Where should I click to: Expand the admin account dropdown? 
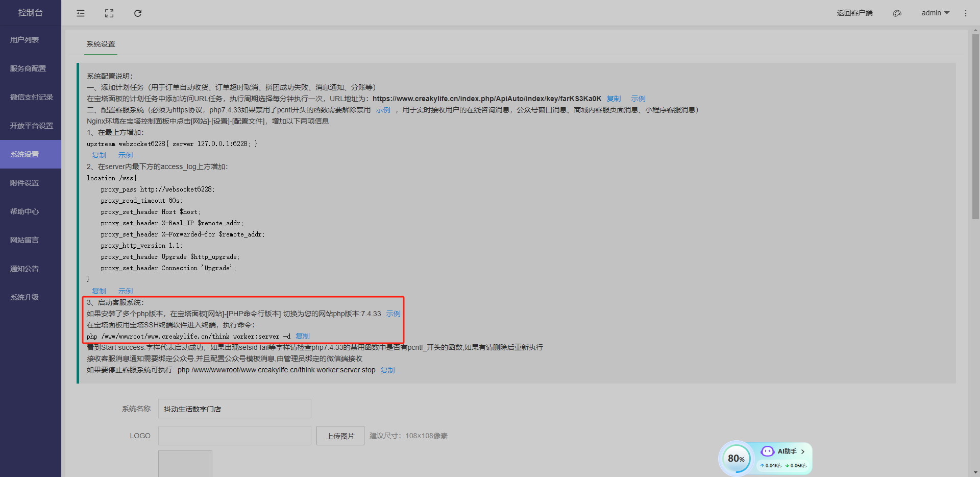pyautogui.click(x=935, y=13)
